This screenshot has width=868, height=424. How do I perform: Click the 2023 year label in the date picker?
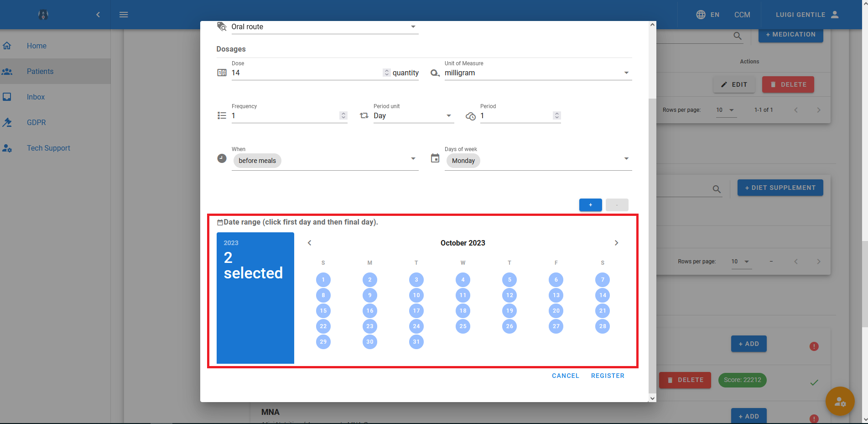pos(231,243)
